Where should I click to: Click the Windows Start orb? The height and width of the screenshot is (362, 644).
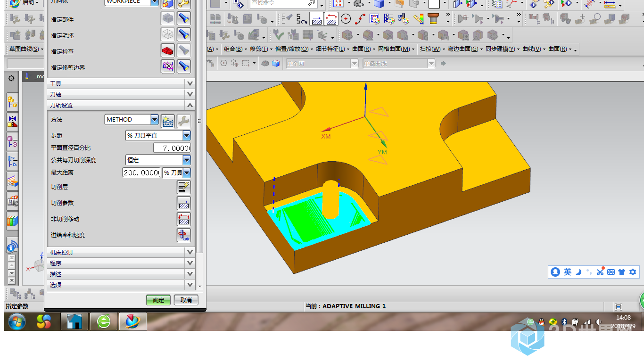(x=17, y=321)
